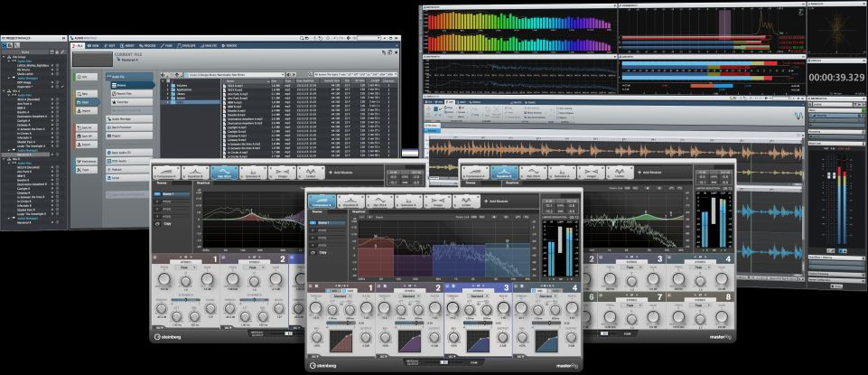The image size is (868, 375).
Task: Open the Saturator A module in front MasterRig window
Action: click(409, 202)
